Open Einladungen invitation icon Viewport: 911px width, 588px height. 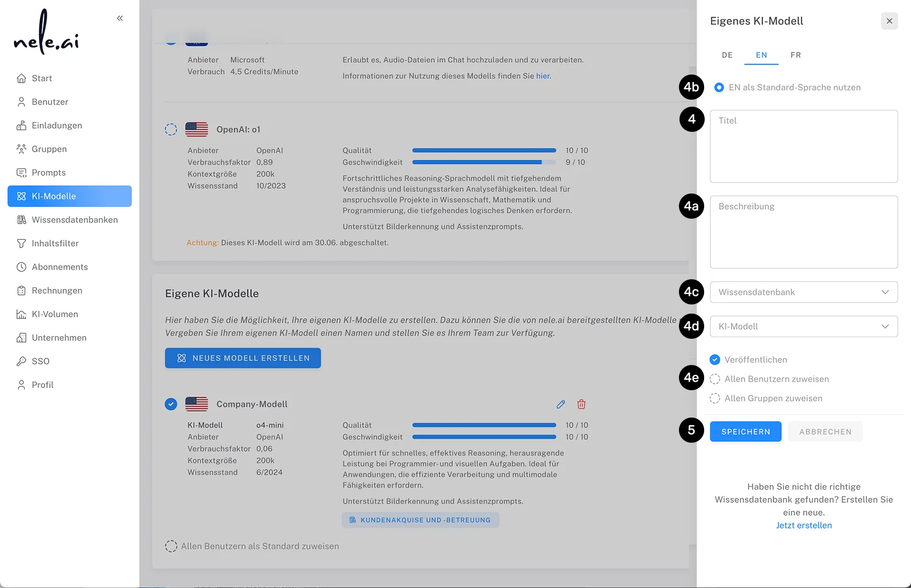click(x=21, y=125)
